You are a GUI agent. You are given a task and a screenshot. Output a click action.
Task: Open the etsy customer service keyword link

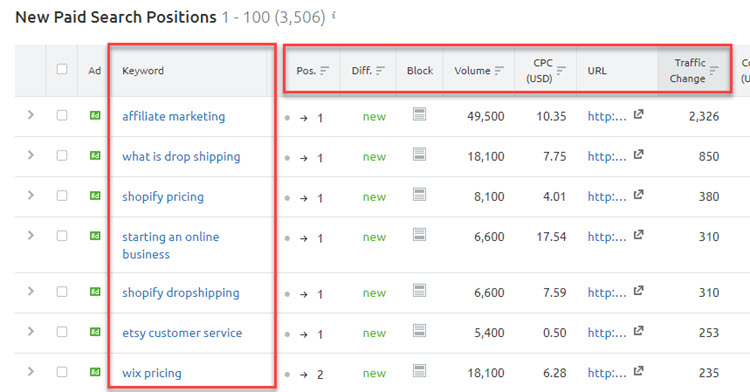point(182,333)
